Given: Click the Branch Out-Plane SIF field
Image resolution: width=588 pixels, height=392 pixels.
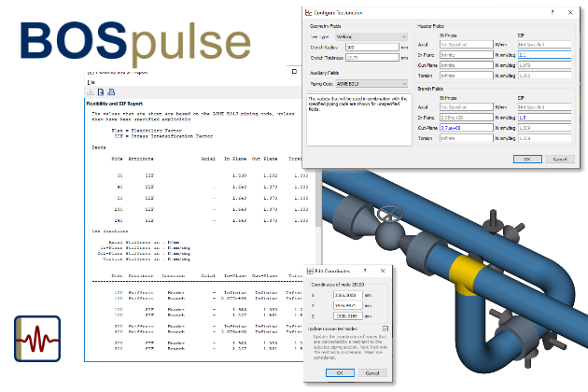Looking at the screenshot, I should (x=544, y=128).
